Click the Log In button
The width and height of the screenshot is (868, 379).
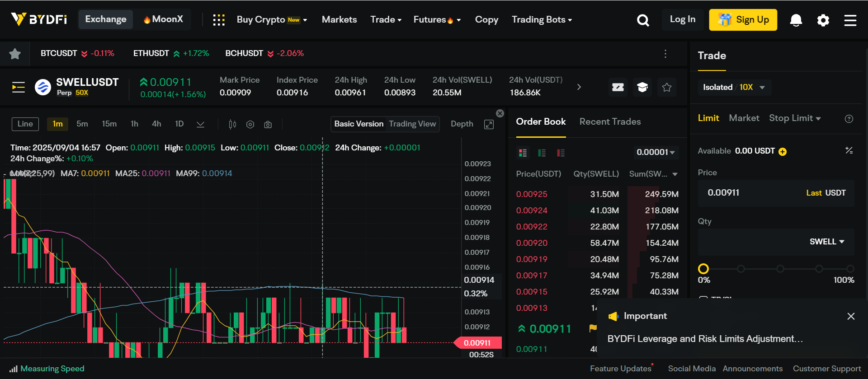click(x=682, y=19)
